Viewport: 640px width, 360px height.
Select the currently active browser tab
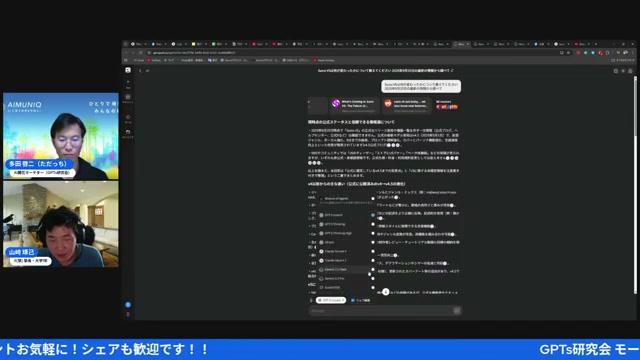coord(462,44)
